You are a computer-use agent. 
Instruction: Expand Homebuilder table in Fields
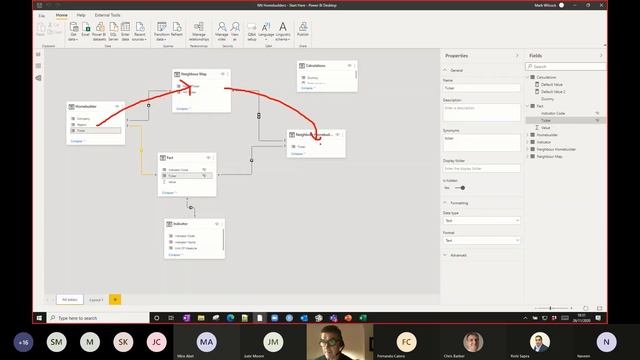point(528,135)
